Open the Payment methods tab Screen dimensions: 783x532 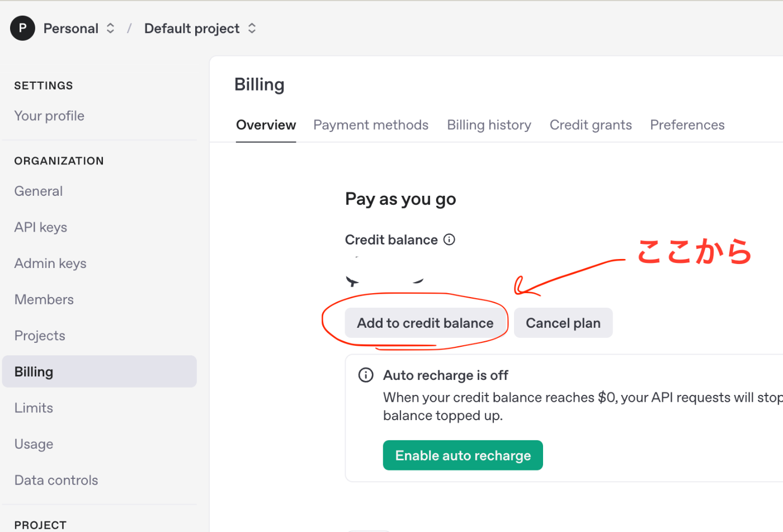point(371,125)
